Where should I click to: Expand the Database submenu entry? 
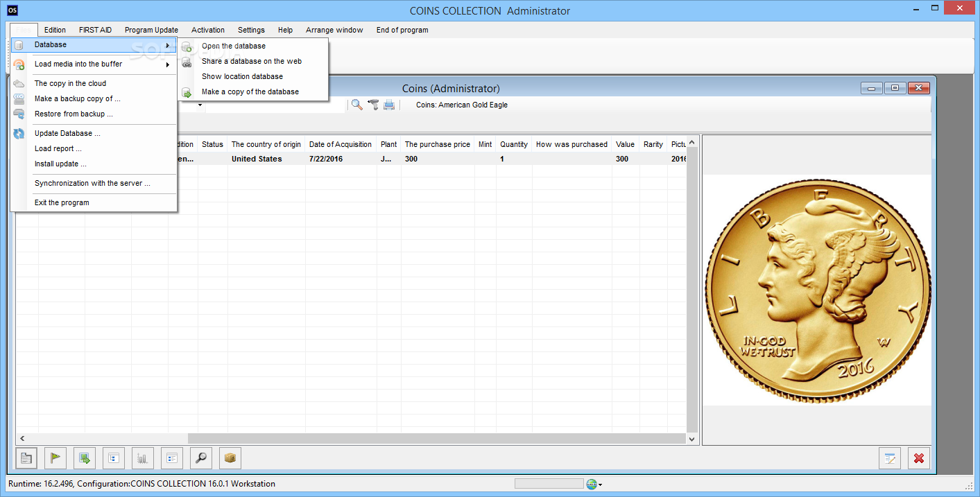tap(94, 44)
